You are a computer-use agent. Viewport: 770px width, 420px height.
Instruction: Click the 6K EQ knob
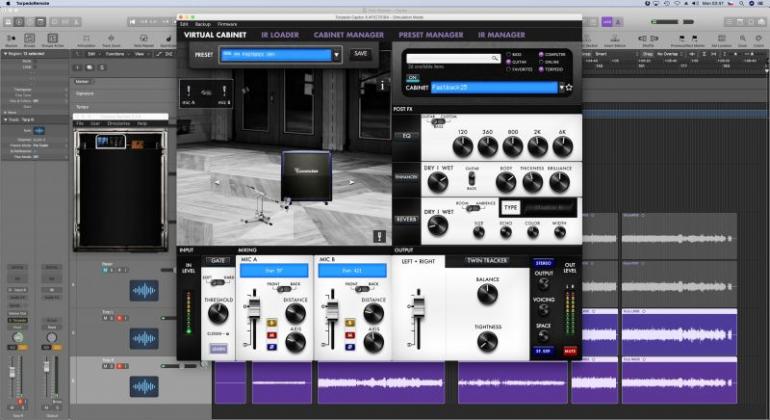563,146
